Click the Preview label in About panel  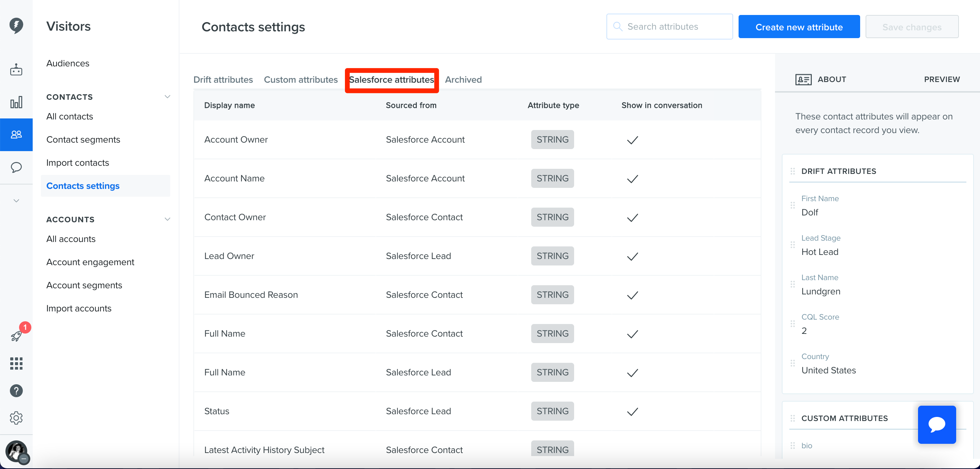coord(942,80)
